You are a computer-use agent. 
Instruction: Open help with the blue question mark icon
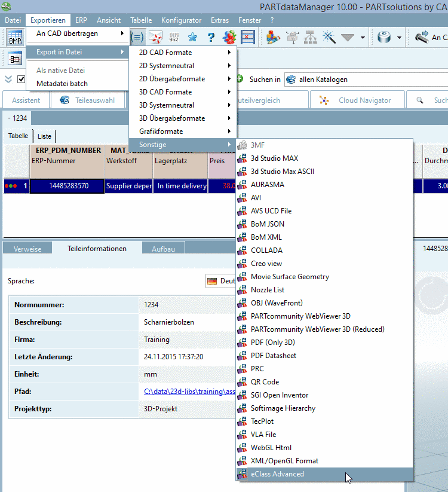(x=211, y=37)
